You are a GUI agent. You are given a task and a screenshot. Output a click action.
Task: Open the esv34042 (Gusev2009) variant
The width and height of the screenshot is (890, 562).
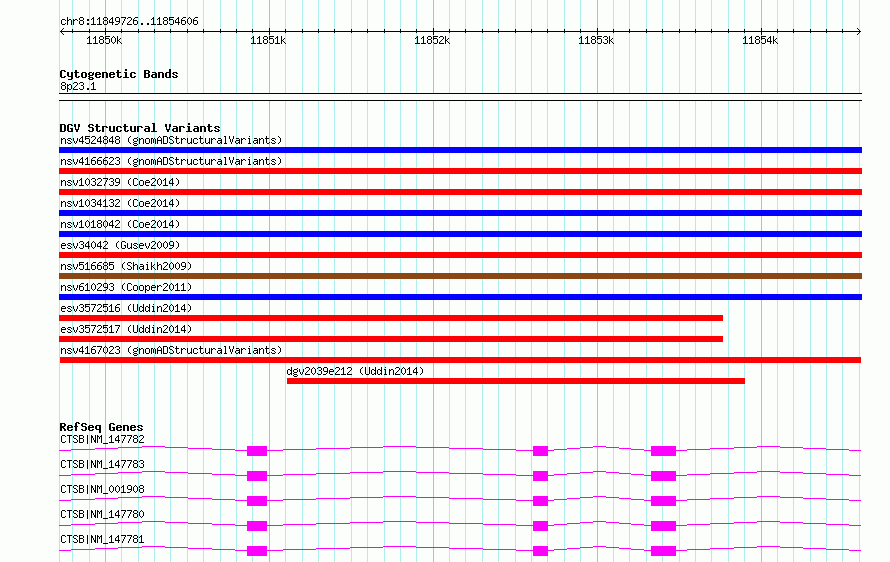[120, 245]
